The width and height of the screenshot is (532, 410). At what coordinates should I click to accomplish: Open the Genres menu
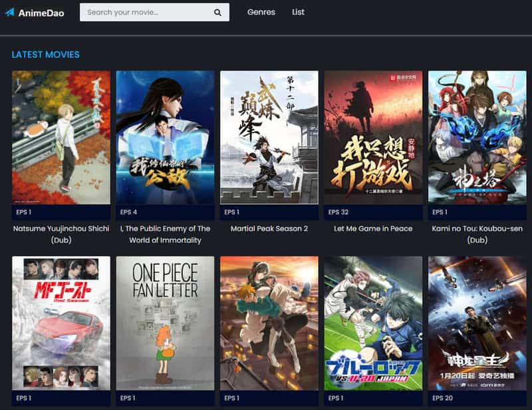(261, 12)
